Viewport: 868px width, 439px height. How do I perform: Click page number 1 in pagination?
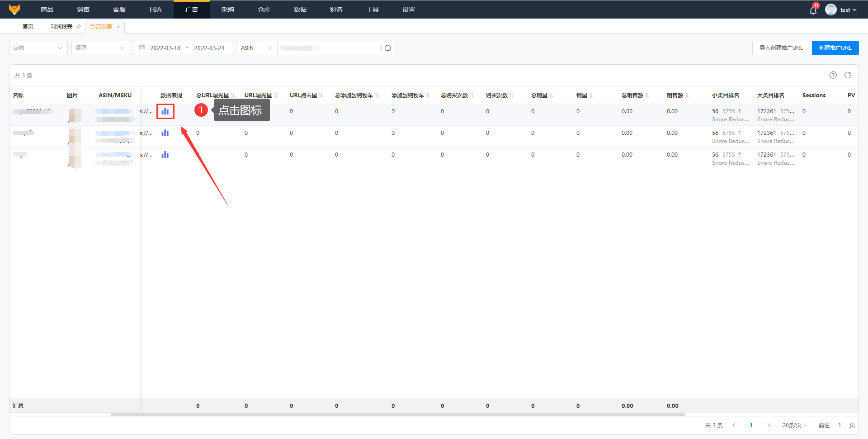point(751,425)
